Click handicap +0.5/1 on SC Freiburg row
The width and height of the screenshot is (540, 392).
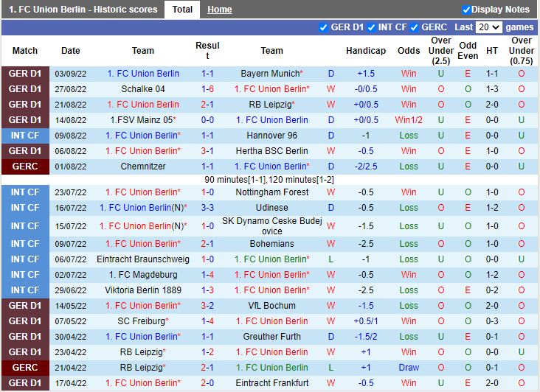pos(366,321)
